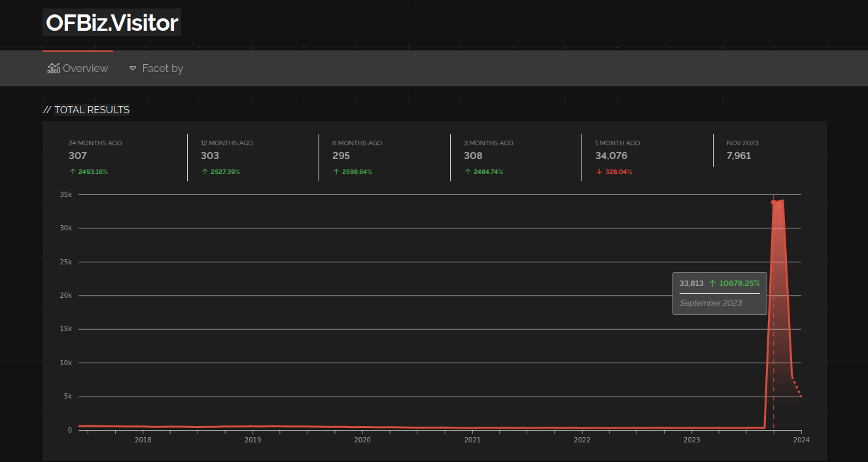Click the 2020 label on the x-axis
This screenshot has width=868, height=462.
pyautogui.click(x=362, y=440)
